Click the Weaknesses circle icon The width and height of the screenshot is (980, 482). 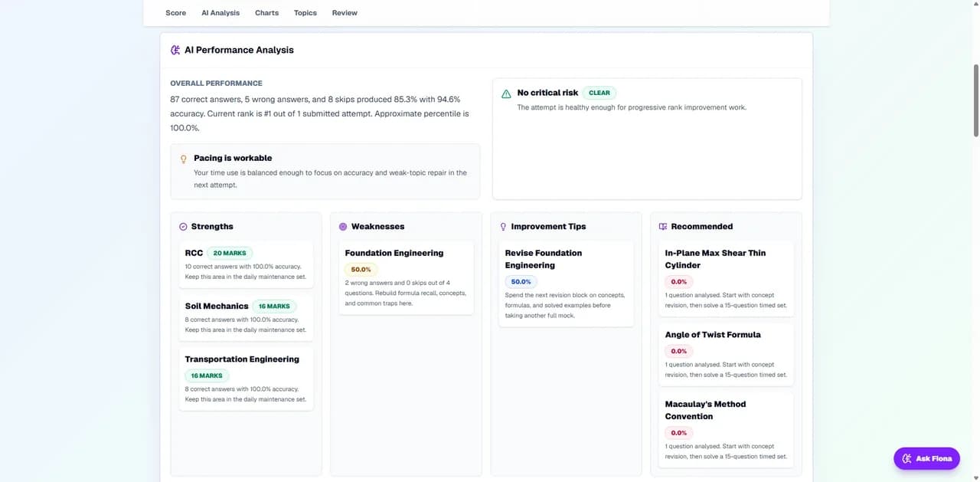pos(343,227)
